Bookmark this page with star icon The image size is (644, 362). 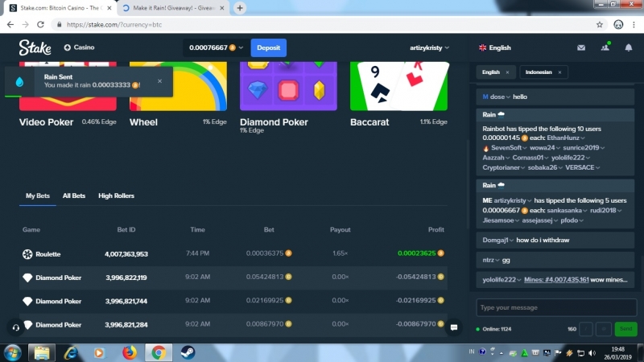(x=600, y=25)
